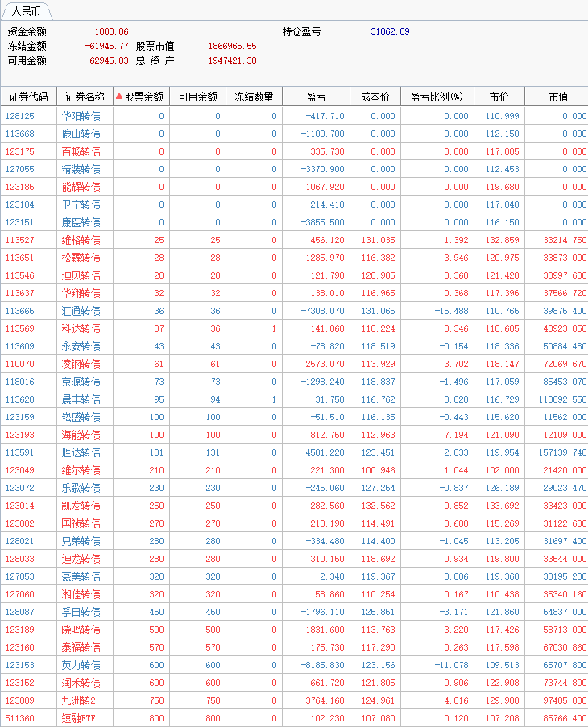
Task: Sort by 成本价 column header
Action: coord(375,97)
